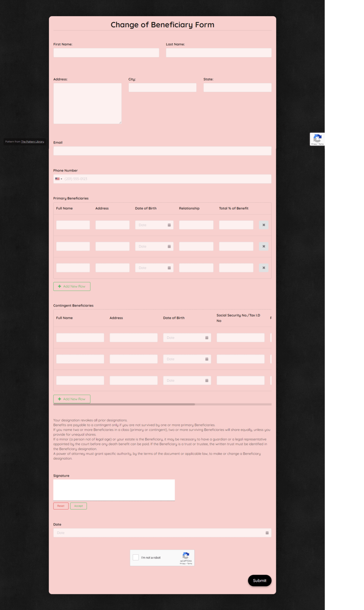
Task: Focus the City field
Action: [162, 88]
